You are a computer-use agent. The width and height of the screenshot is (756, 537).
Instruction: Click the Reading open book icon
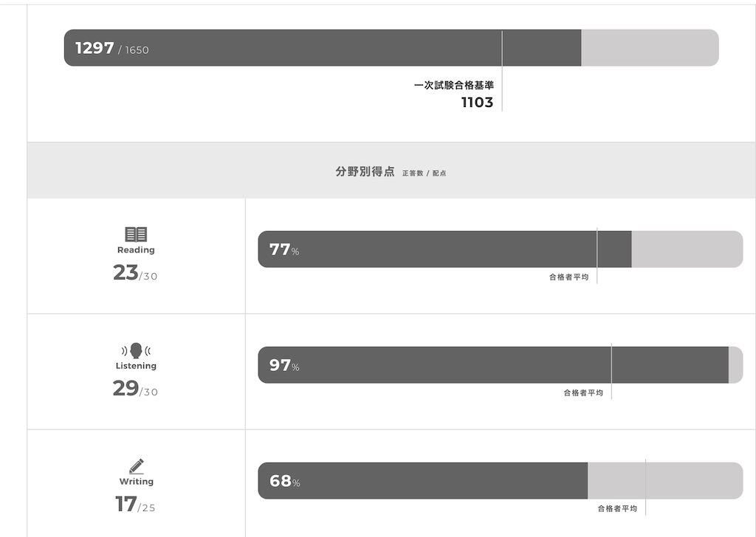[x=136, y=234]
